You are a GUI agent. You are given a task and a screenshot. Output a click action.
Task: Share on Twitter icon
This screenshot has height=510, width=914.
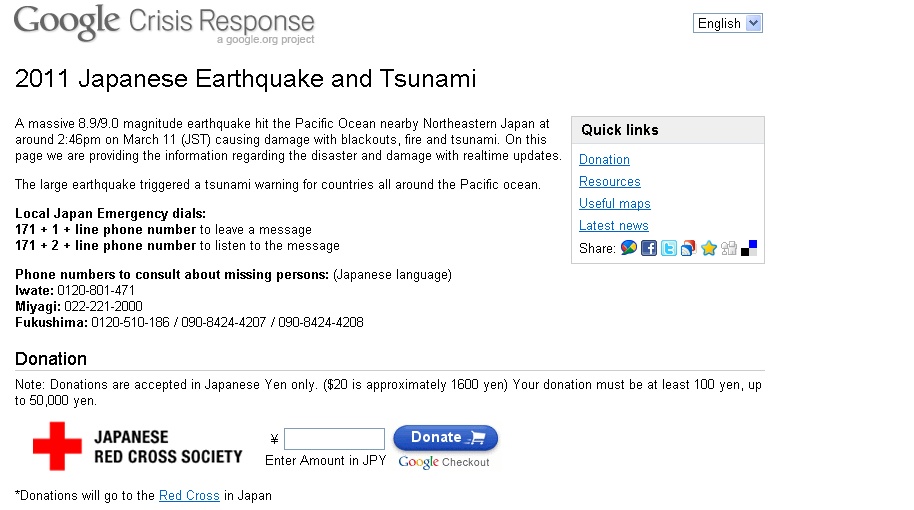pos(669,248)
